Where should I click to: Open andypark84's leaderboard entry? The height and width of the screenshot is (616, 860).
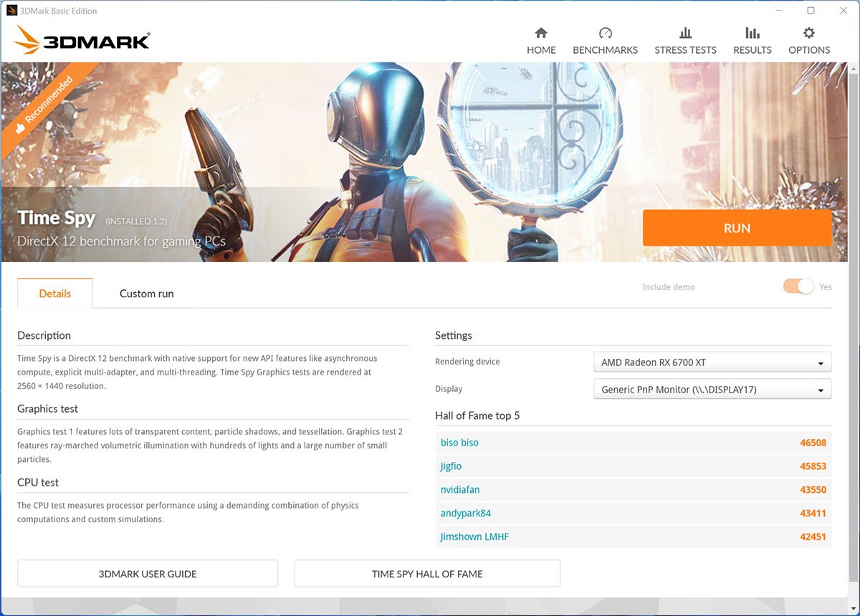[x=466, y=514]
